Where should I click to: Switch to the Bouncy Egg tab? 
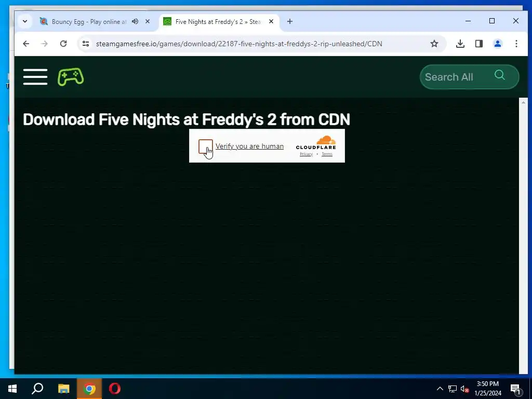pos(89,22)
